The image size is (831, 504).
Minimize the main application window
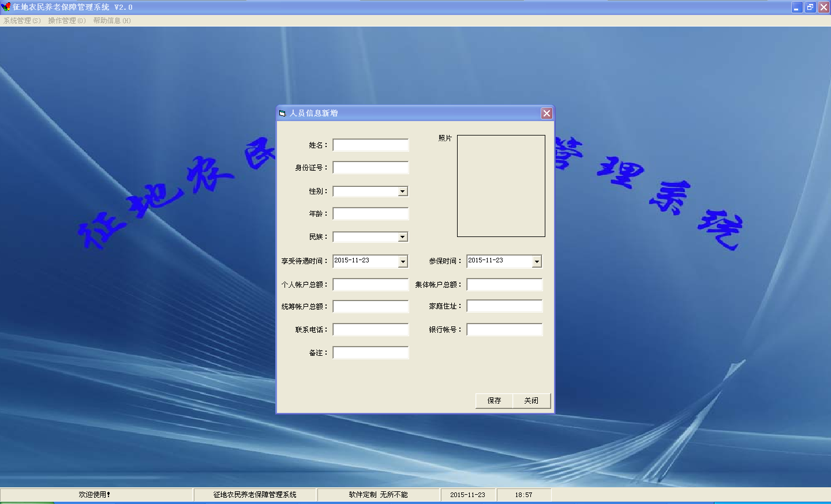click(x=797, y=7)
